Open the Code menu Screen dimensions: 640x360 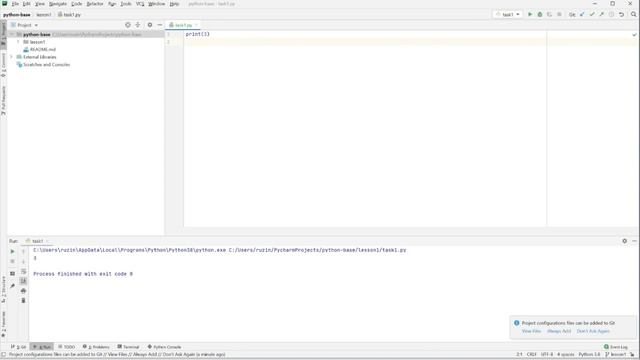tap(77, 4)
